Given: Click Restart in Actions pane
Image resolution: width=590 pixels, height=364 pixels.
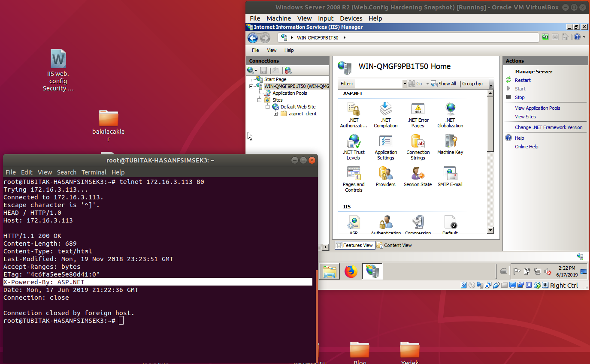Looking at the screenshot, I should coord(523,80).
